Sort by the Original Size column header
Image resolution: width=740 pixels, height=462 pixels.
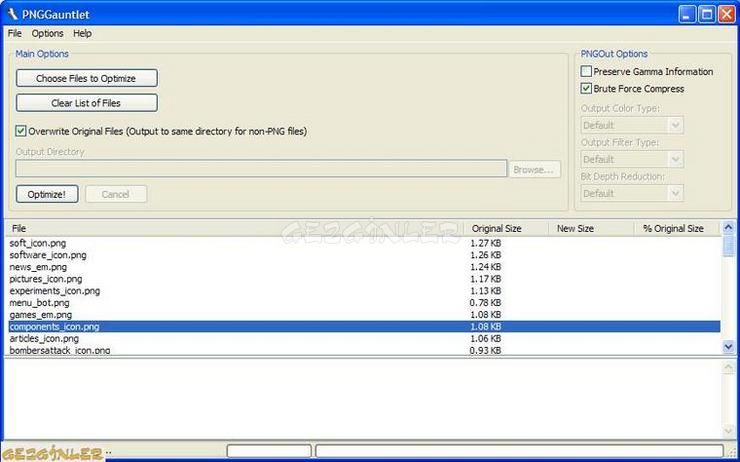point(506,228)
